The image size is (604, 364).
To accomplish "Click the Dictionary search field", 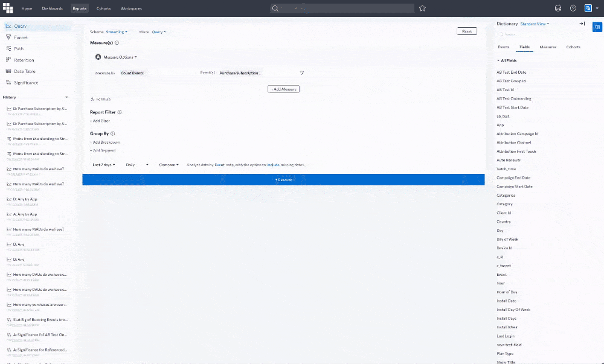I will click(x=538, y=34).
